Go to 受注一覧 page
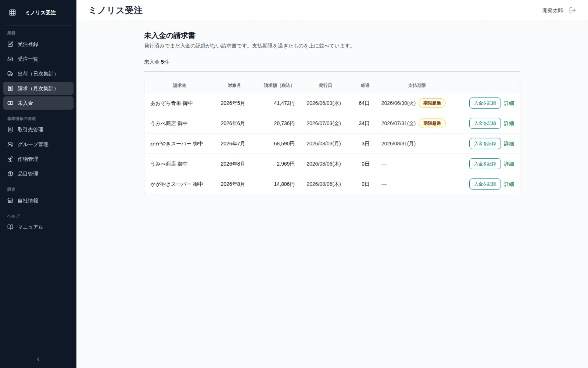The image size is (588, 368). click(38, 59)
